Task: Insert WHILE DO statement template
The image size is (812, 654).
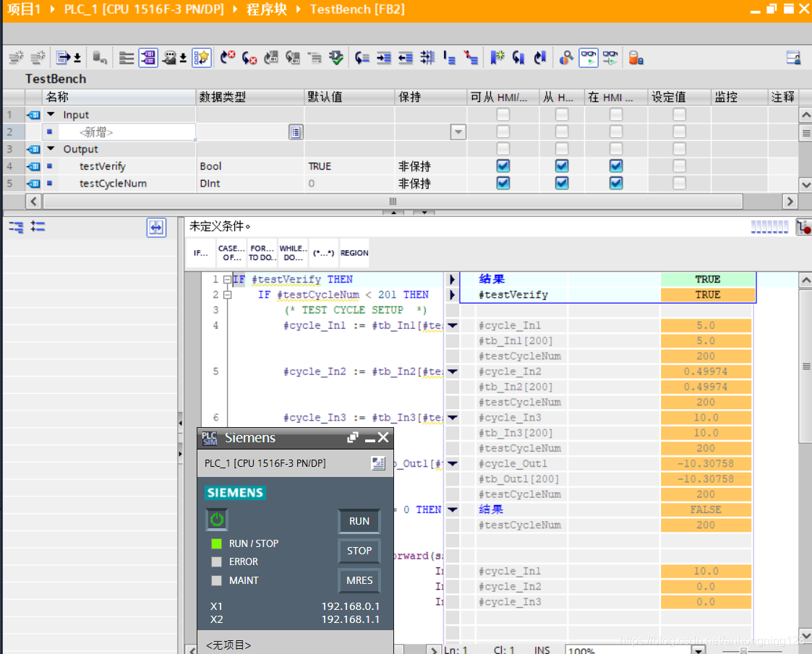Action: pos(293,253)
